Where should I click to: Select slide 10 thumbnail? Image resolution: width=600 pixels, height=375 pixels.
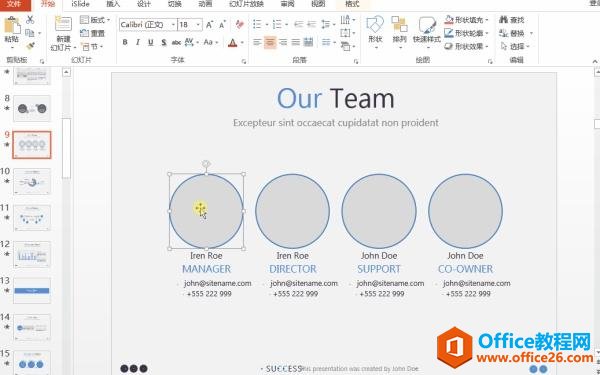[32, 181]
